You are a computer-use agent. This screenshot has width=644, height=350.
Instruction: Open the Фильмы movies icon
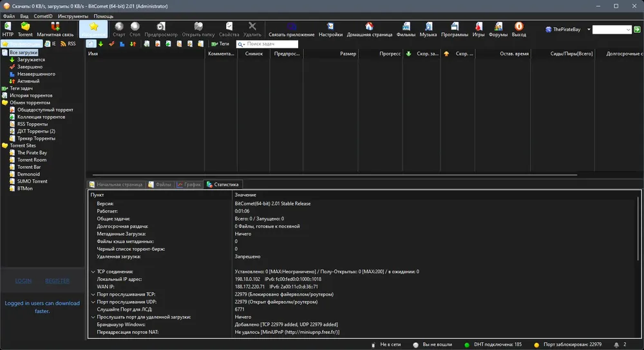[406, 29]
